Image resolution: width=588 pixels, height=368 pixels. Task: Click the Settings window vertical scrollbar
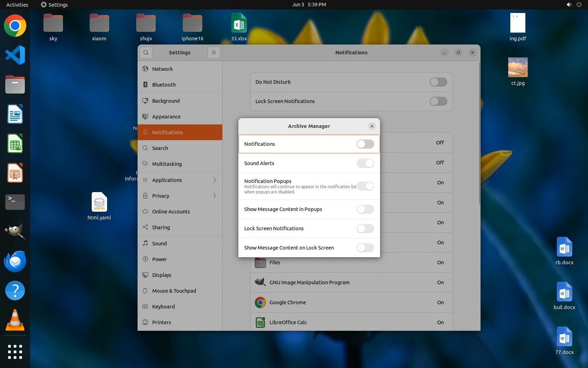coord(479,133)
